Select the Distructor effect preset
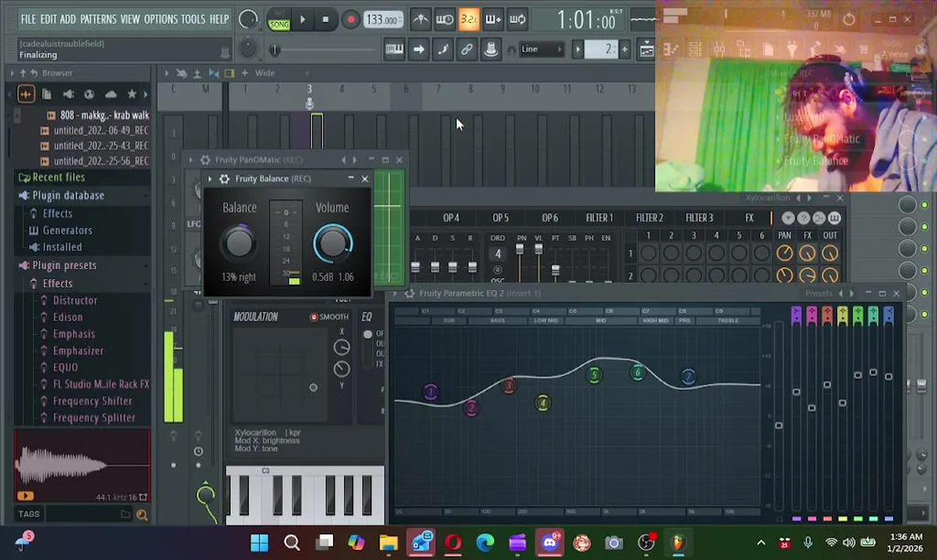Image resolution: width=937 pixels, height=560 pixels. pyautogui.click(x=75, y=300)
